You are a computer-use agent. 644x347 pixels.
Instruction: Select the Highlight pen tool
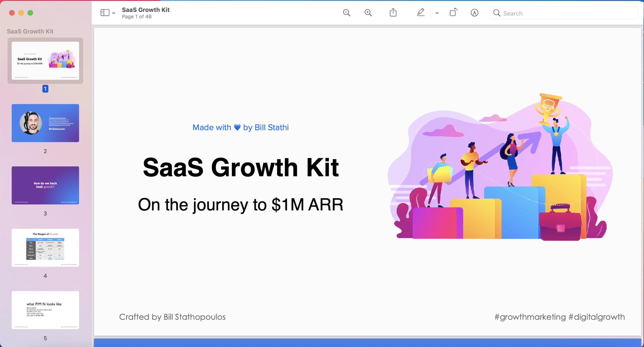[420, 13]
